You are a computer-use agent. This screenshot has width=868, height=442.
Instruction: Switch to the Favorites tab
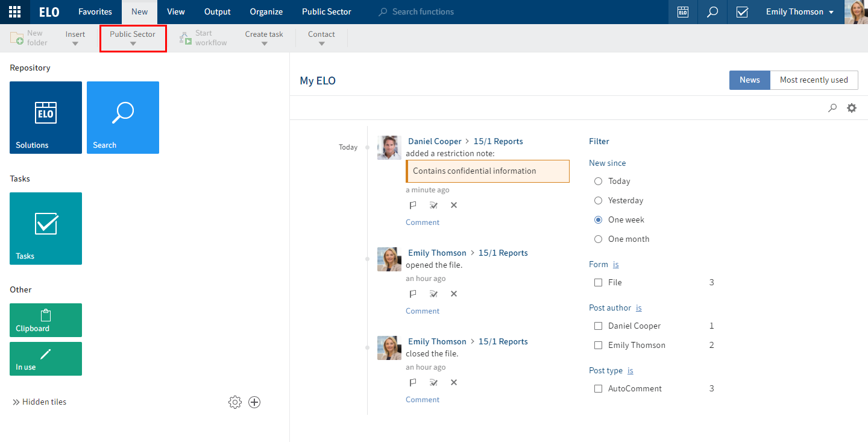(x=95, y=12)
